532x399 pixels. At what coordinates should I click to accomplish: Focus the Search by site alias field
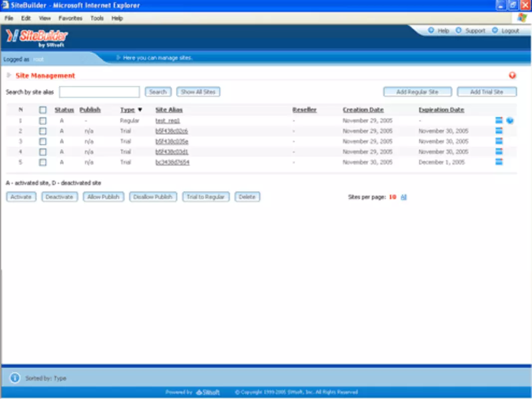99,92
